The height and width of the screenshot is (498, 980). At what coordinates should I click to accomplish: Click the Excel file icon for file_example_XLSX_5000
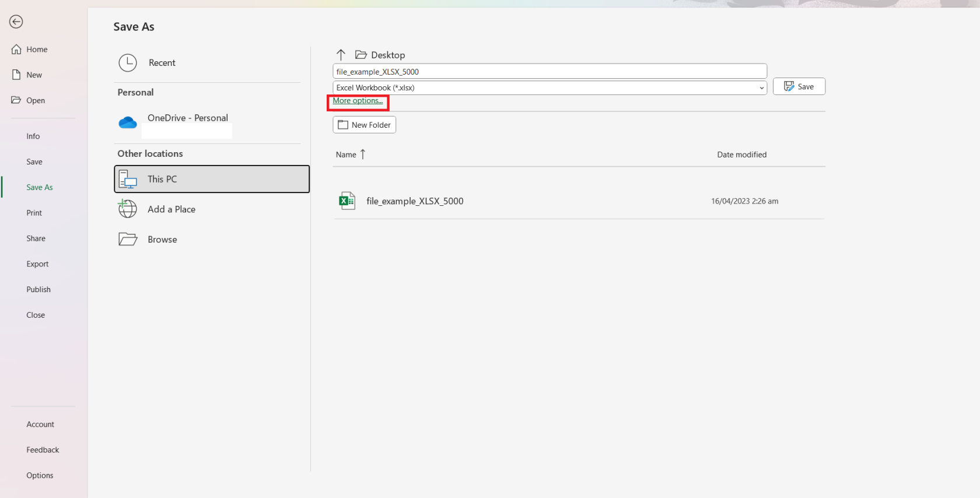point(347,201)
